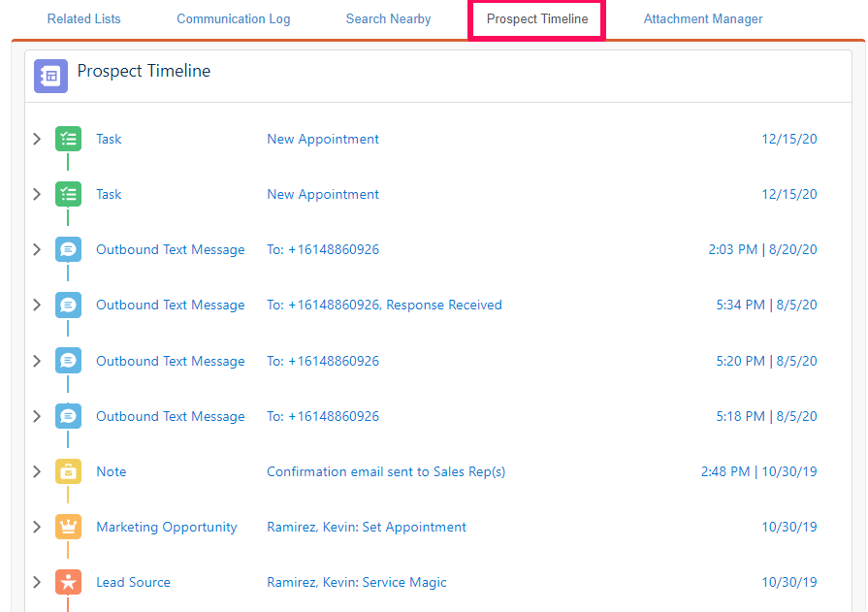The height and width of the screenshot is (612, 868).
Task: Open the Marketing Opportunity link
Action: tap(167, 527)
